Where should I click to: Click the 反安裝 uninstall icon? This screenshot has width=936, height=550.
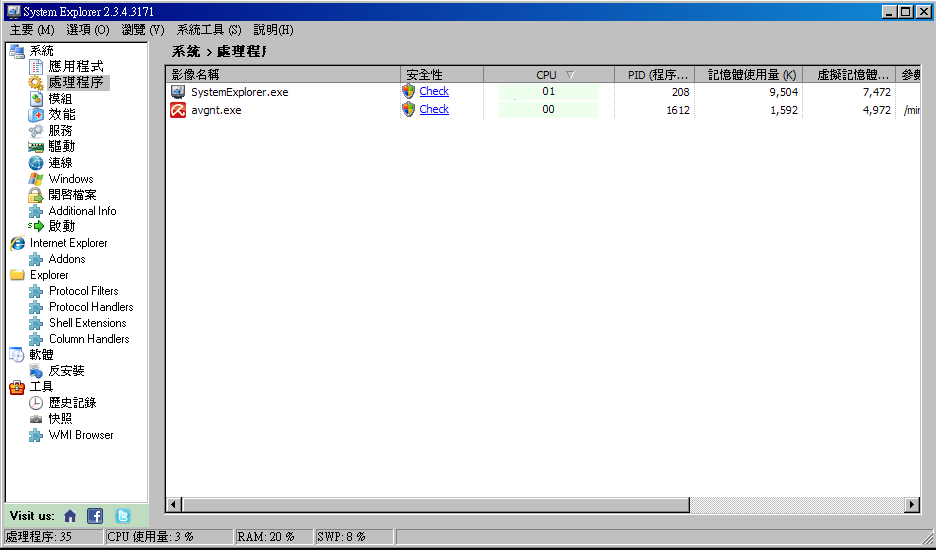tap(36, 371)
